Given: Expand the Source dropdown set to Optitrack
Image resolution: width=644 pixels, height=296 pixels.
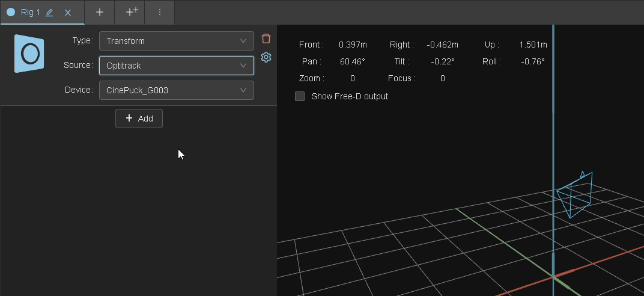Looking at the screenshot, I should pos(176,66).
